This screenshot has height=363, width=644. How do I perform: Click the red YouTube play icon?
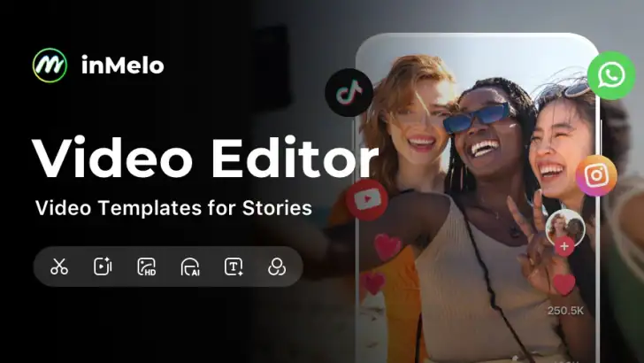point(367,200)
